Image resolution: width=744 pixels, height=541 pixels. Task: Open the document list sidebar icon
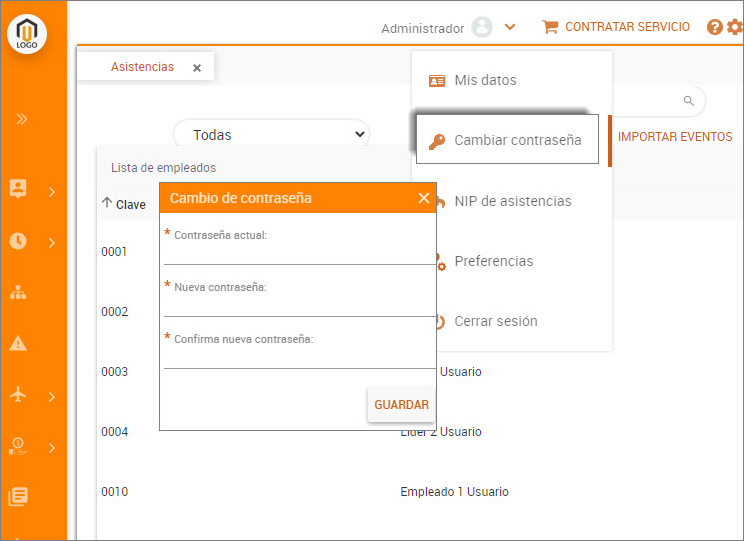click(18, 497)
